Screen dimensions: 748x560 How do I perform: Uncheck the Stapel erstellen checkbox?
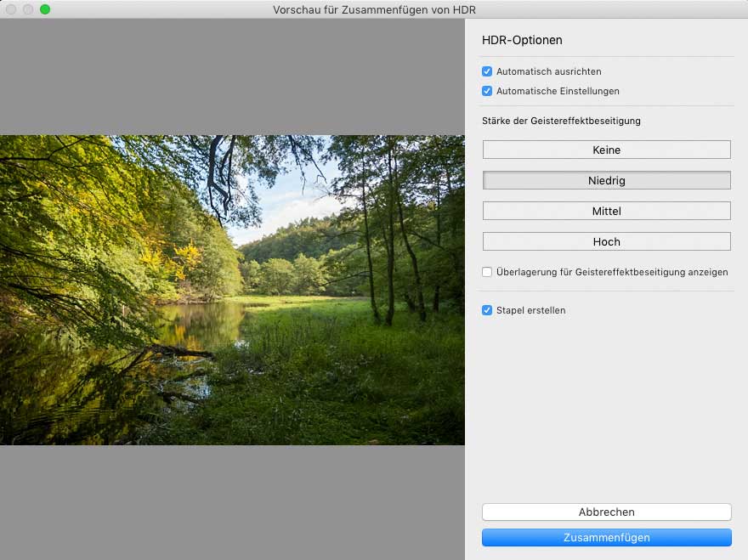(487, 310)
